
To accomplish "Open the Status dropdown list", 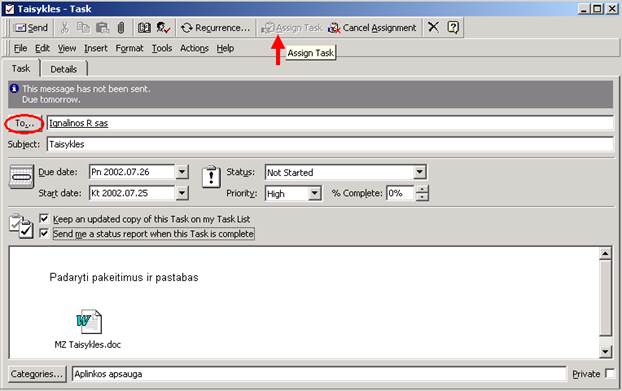I will point(419,172).
